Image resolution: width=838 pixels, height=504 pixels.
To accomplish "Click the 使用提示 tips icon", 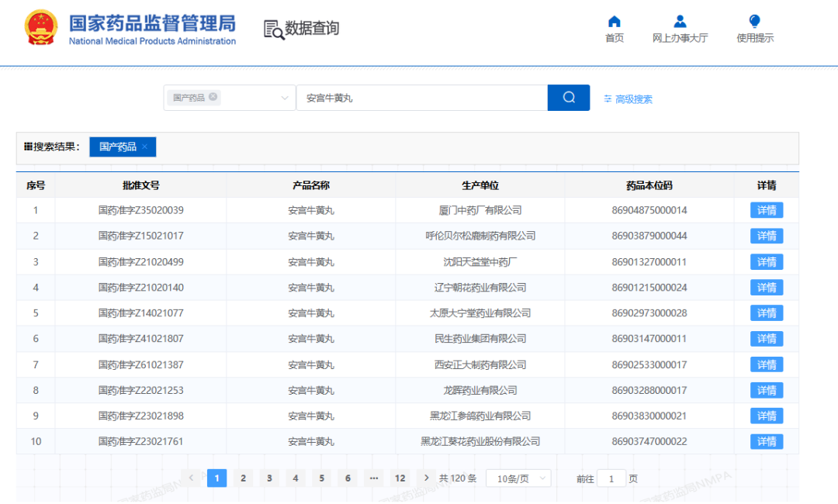I will coord(753,21).
